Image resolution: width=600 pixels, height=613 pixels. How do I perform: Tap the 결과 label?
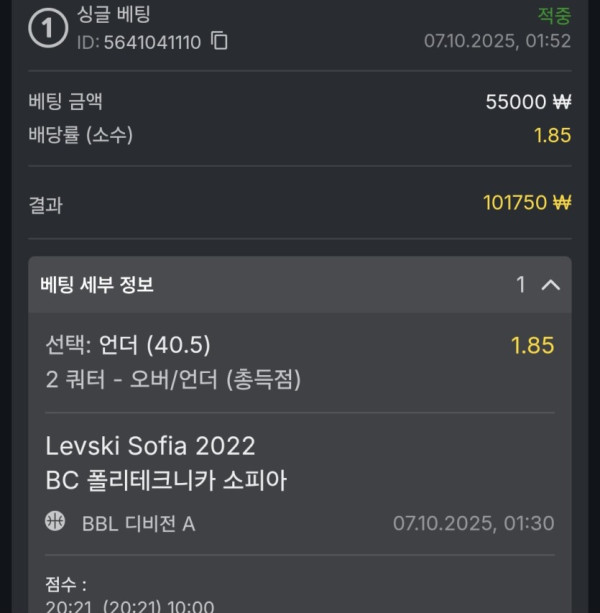[47, 204]
